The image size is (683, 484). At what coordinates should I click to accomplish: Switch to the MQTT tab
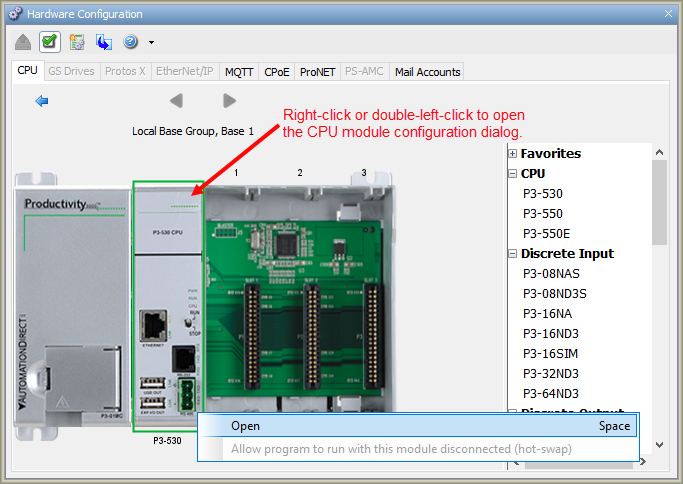click(239, 72)
